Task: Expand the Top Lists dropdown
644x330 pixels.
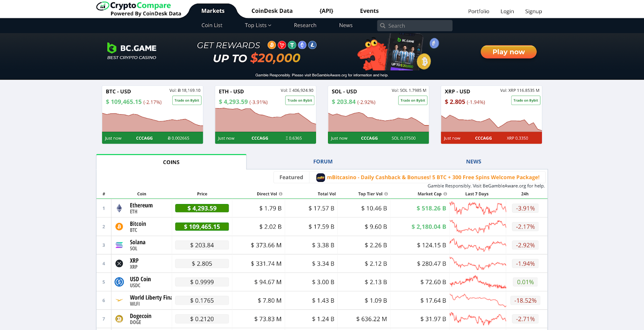Action: 258,25
